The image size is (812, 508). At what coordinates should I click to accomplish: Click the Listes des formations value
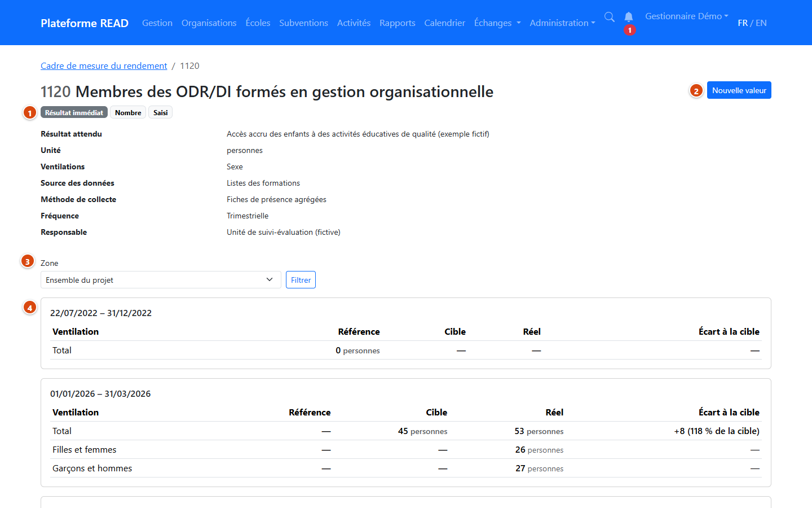[263, 183]
